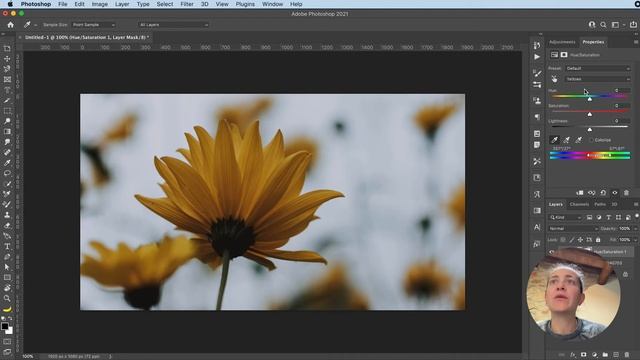Image resolution: width=640 pixels, height=360 pixels.
Task: Toggle lock transparent pixels
Action: [563, 240]
